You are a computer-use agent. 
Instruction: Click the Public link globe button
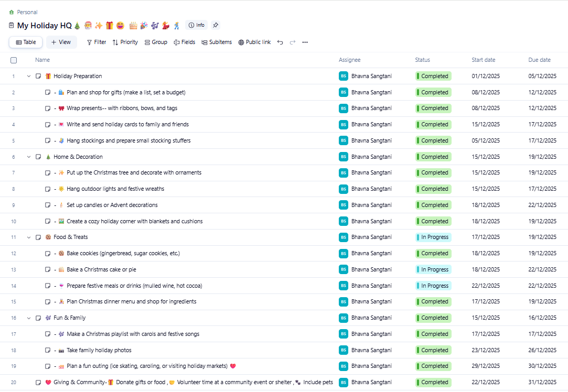254,42
